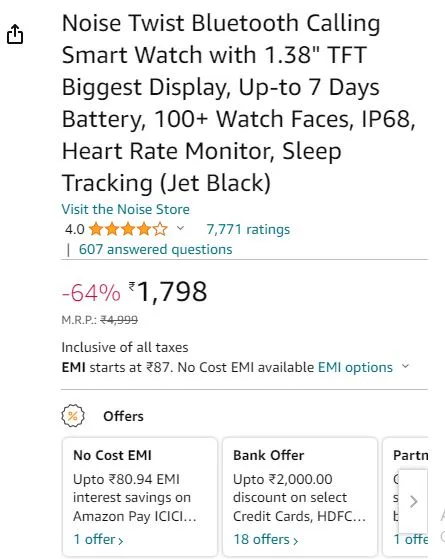Viewport: 445px width, 559px height.
Task: Expand the EMI options chevron
Action: 405,366
